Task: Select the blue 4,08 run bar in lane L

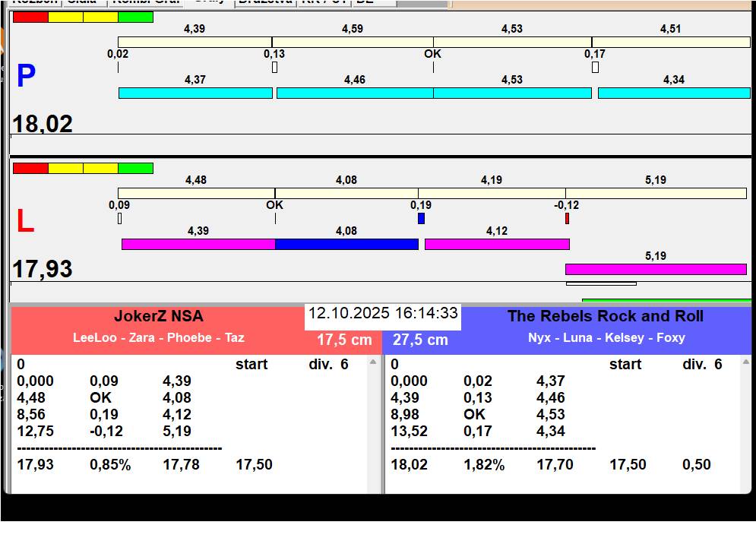Action: click(346, 245)
